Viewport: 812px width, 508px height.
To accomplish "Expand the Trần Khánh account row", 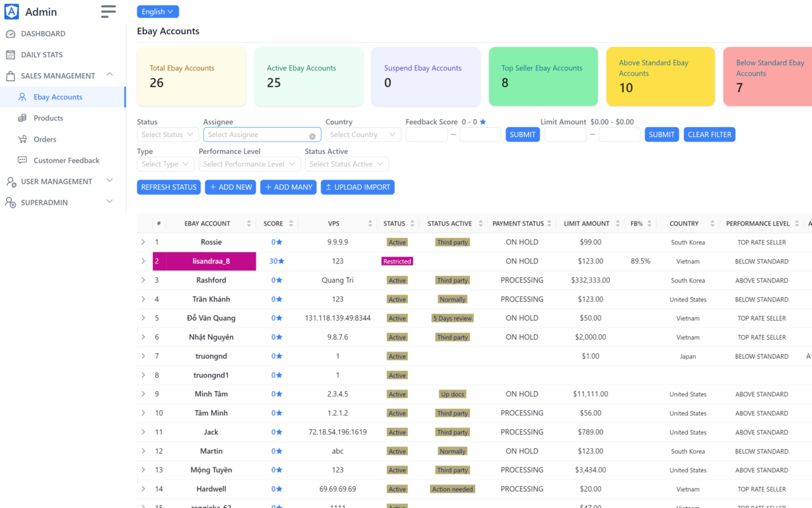I will tap(143, 299).
